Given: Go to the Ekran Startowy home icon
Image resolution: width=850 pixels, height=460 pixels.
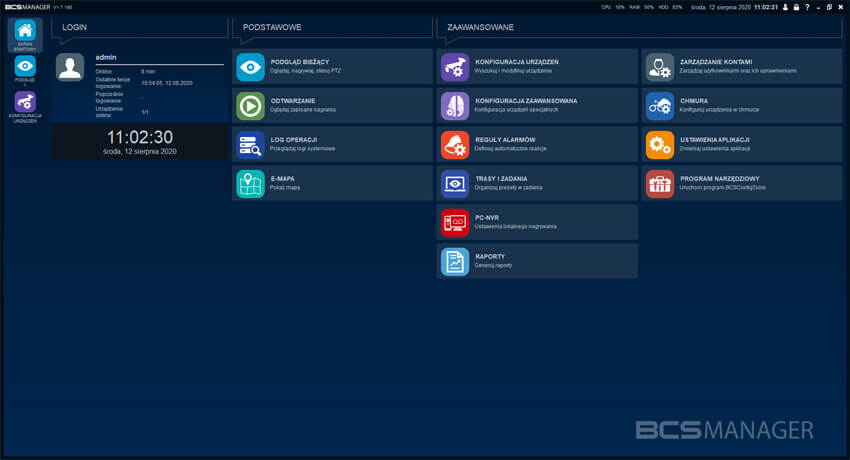Looking at the screenshot, I should click(x=25, y=35).
